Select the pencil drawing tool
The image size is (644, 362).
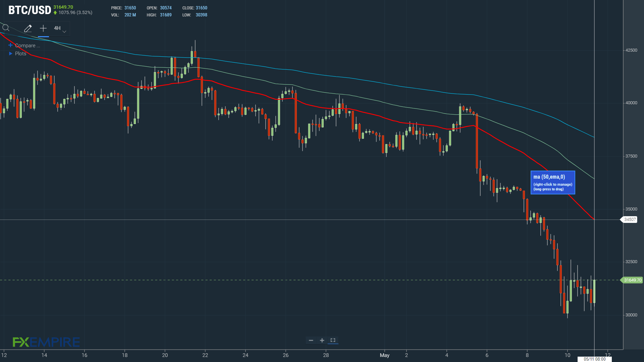coord(28,28)
